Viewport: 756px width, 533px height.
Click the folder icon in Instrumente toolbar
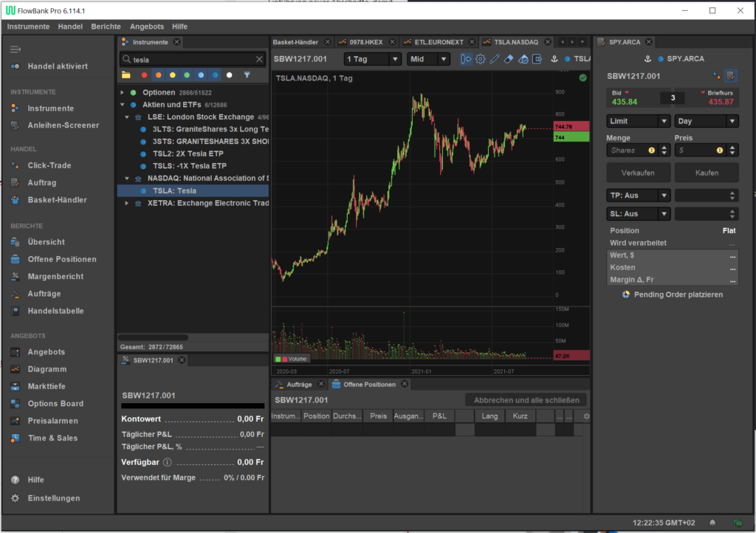pyautogui.click(x=126, y=75)
